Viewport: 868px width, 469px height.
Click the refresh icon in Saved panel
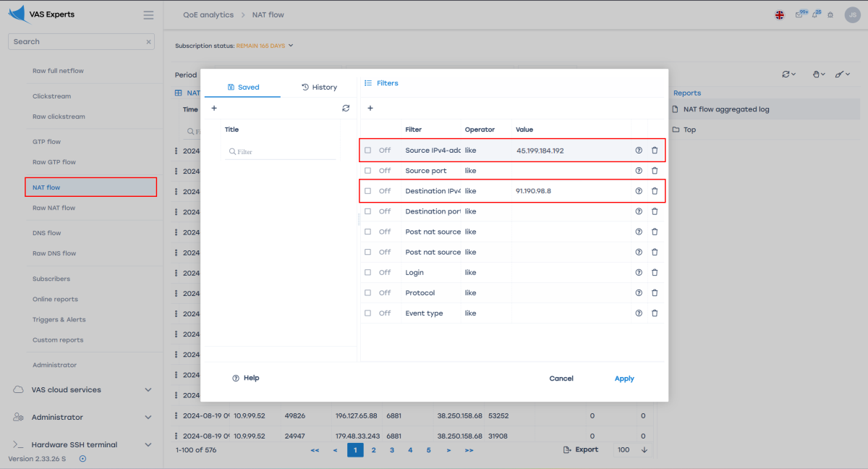346,108
